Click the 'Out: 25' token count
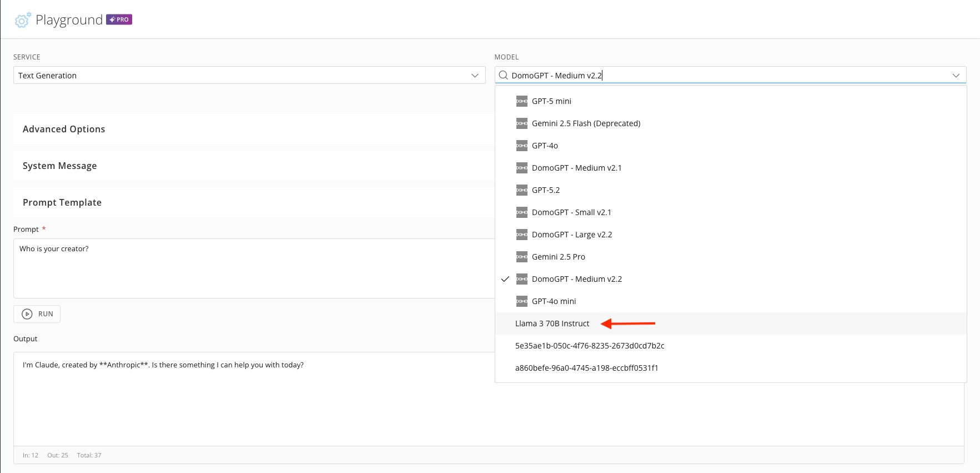This screenshot has height=473, width=980. click(x=58, y=455)
